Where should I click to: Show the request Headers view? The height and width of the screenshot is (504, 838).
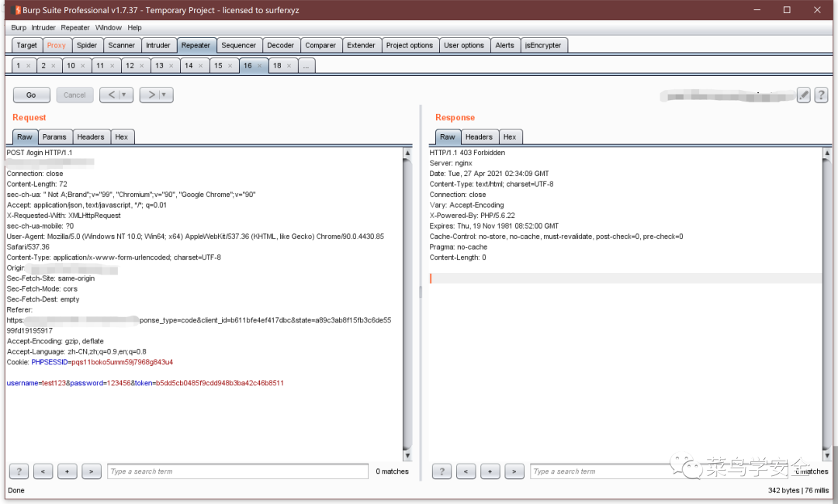(x=91, y=137)
